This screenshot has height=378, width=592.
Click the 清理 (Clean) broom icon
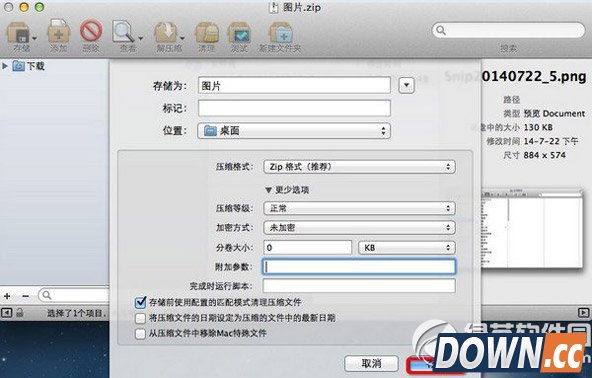(207, 32)
